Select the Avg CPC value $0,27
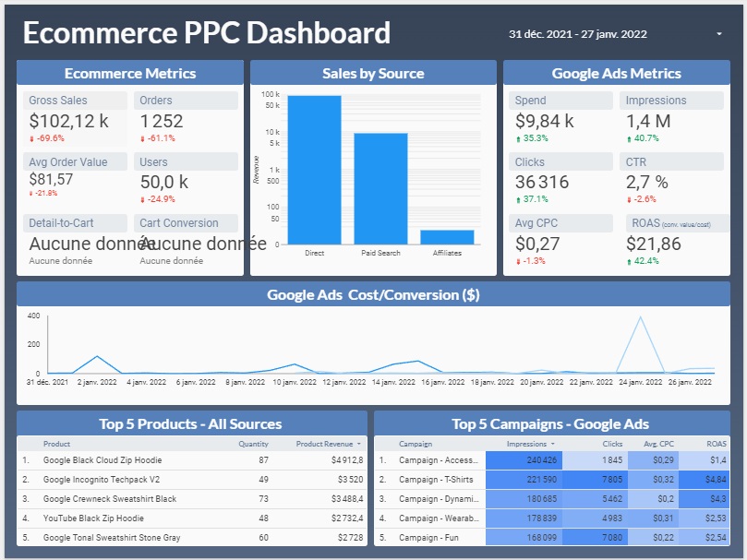 537,244
